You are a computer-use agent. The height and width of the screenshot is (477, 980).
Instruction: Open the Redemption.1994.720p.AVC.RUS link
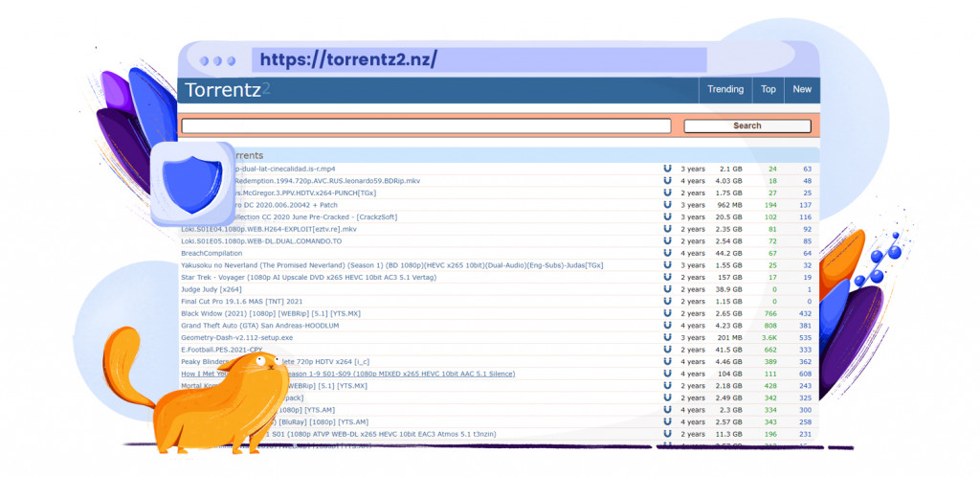pos(327,181)
